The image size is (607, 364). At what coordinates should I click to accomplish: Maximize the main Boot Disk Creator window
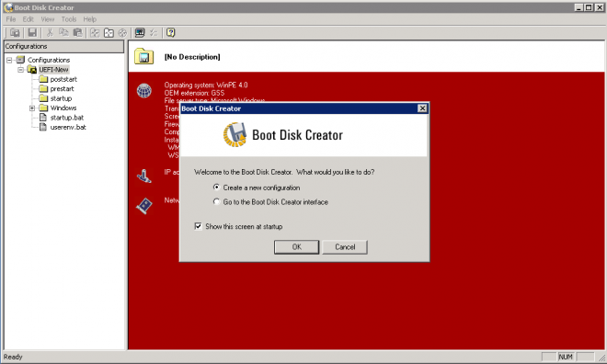pos(589,7)
